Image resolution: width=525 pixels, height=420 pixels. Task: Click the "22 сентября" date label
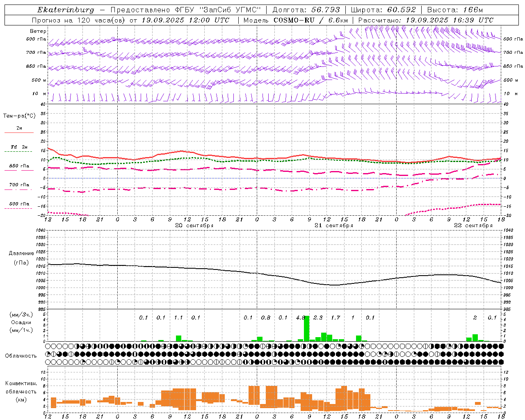473,226
